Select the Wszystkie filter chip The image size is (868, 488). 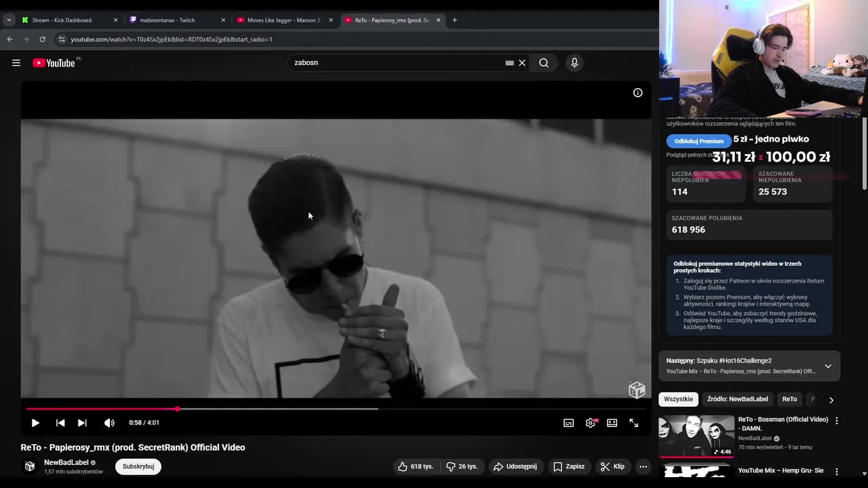click(x=678, y=399)
